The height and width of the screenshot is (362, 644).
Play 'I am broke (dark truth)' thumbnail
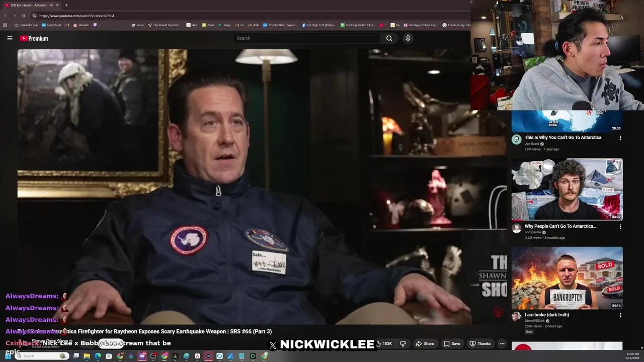(567, 278)
